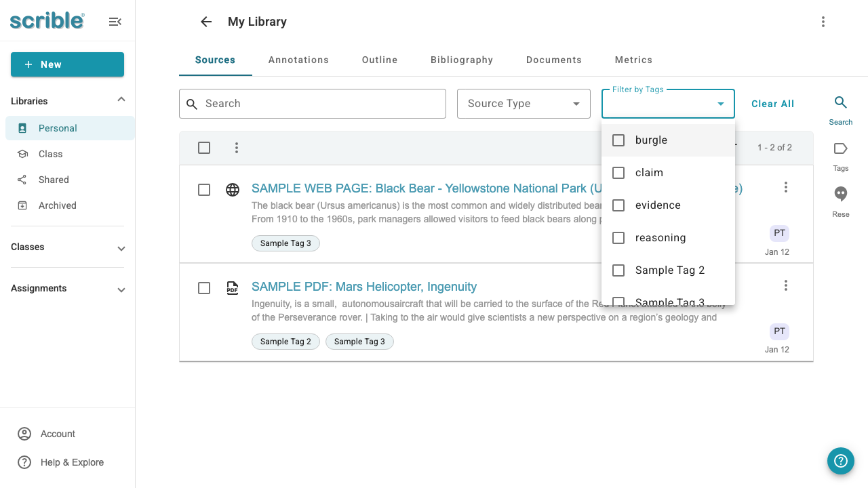Switch to the Sources tab
The width and height of the screenshot is (868, 488).
(216, 60)
